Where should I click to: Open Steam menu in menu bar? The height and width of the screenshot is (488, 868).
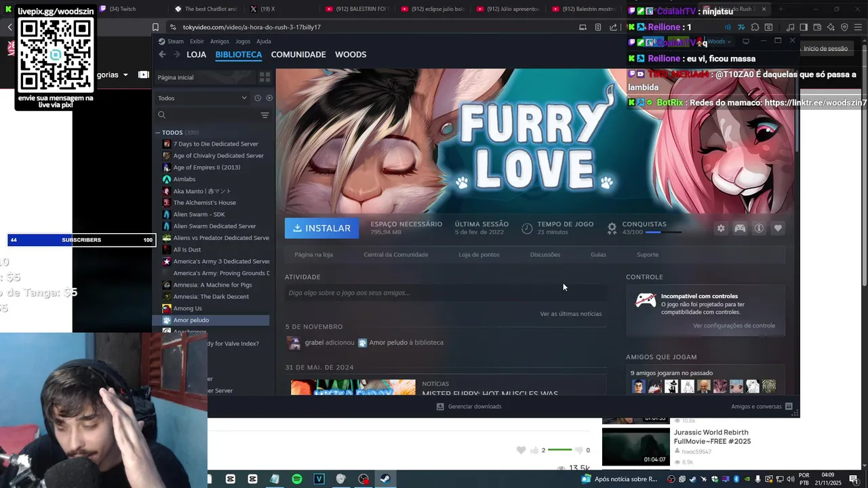tap(176, 41)
